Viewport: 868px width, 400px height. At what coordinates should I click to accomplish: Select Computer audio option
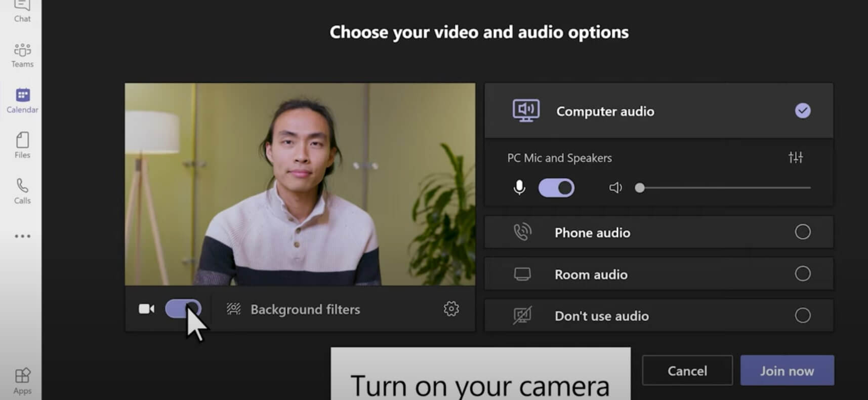click(659, 111)
